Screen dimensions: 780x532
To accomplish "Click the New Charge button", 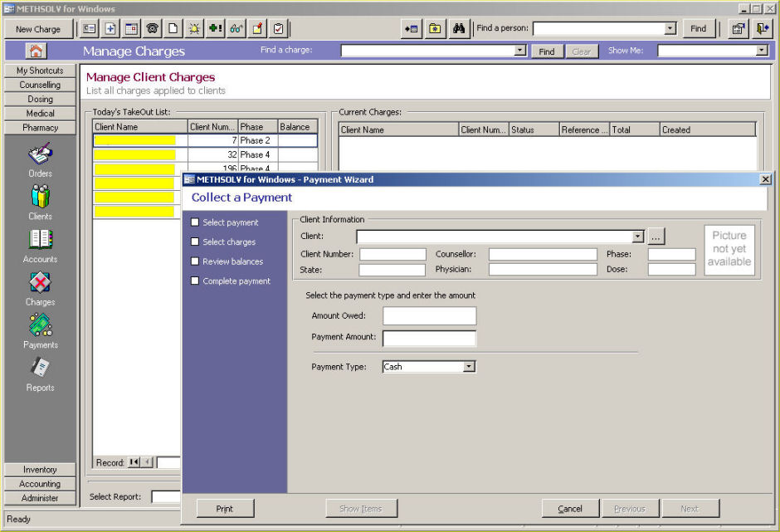I will pyautogui.click(x=38, y=29).
